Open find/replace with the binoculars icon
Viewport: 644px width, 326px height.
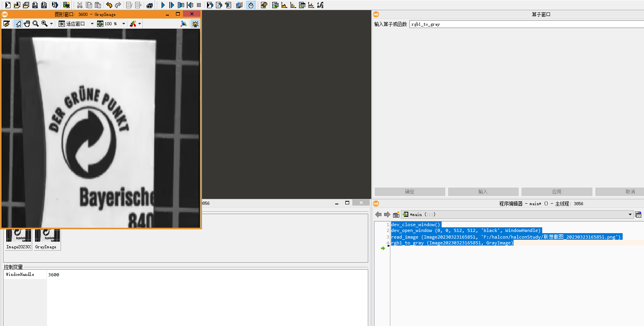pos(150,5)
